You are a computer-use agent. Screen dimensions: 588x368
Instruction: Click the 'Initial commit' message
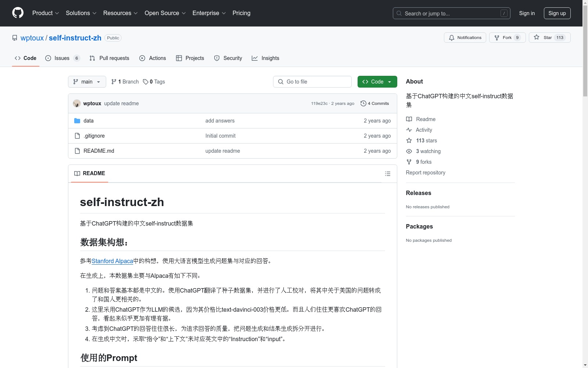click(220, 136)
